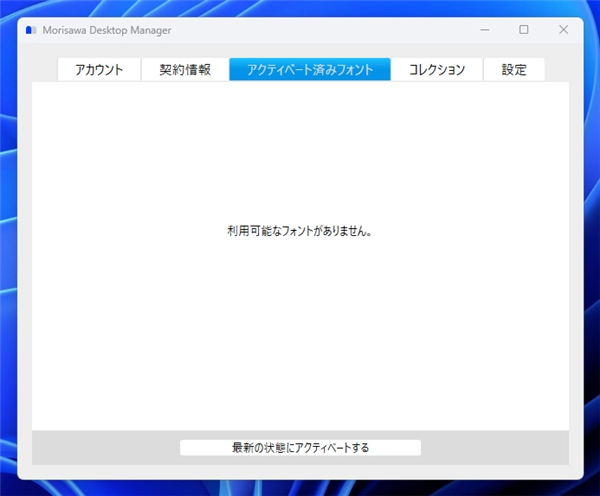Click the 利用可能なフォントがありません。 message
Viewport: 600px width, 496px height.
pyautogui.click(x=300, y=231)
